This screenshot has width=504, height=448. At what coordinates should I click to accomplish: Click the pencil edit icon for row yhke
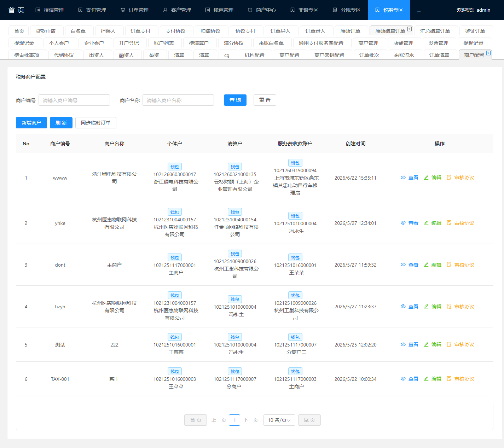coord(426,223)
